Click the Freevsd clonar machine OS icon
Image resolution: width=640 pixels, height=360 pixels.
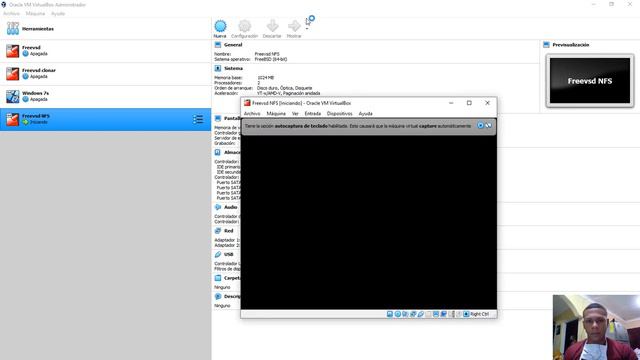pos(13,74)
